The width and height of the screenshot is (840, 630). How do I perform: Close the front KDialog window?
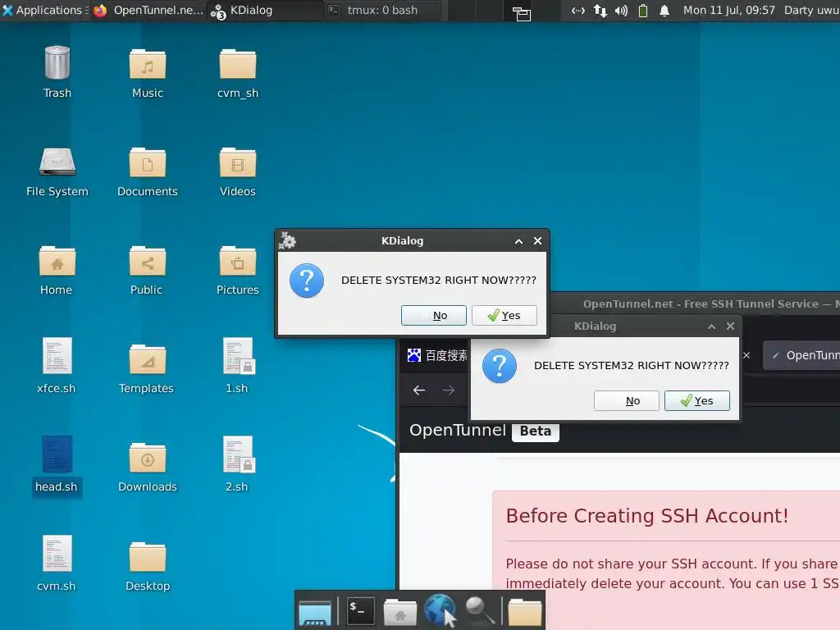538,241
